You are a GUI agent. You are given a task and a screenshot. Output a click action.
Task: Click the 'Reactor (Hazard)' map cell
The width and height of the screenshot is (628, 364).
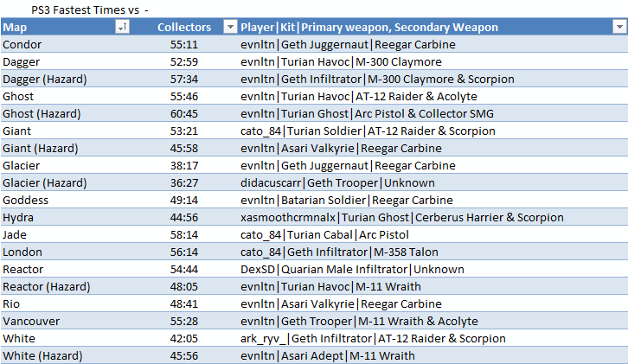click(x=65, y=286)
